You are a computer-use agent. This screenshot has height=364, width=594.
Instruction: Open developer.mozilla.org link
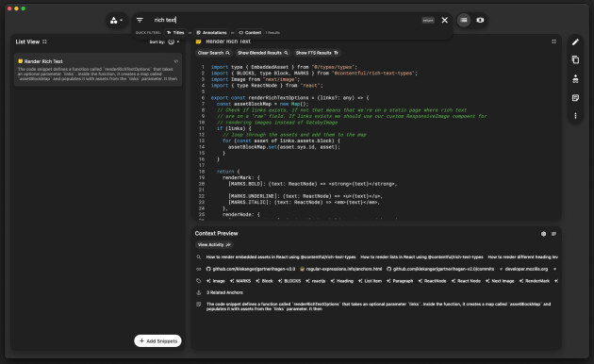(523, 270)
